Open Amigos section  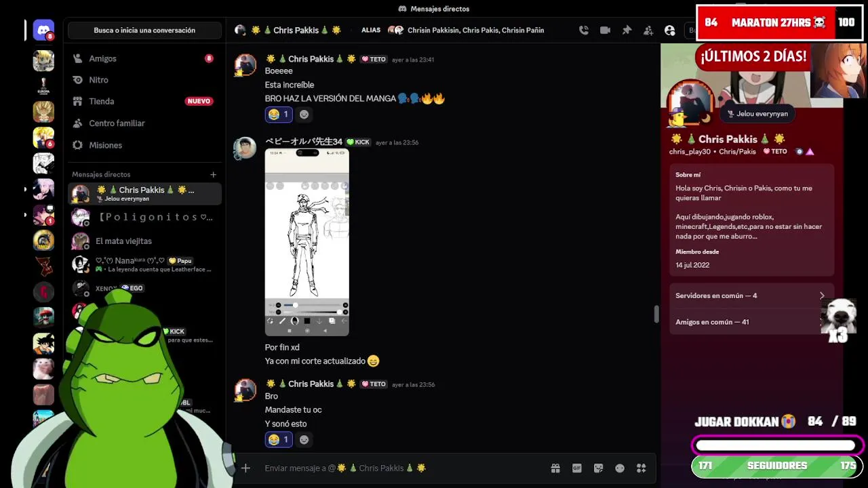(144, 58)
